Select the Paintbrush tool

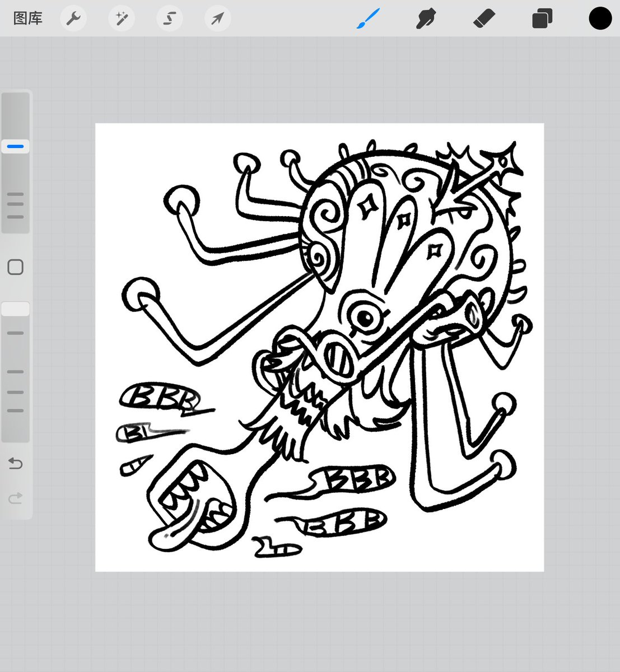369,18
